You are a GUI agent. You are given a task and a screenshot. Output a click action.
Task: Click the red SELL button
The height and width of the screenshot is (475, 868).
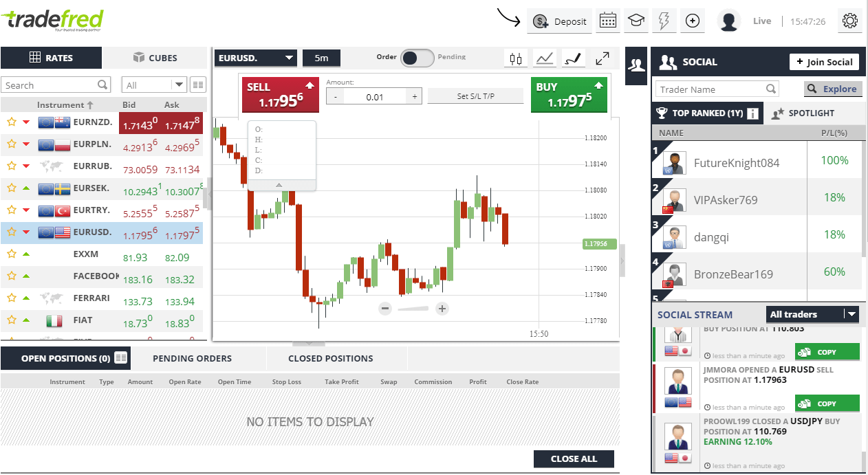pyautogui.click(x=281, y=95)
